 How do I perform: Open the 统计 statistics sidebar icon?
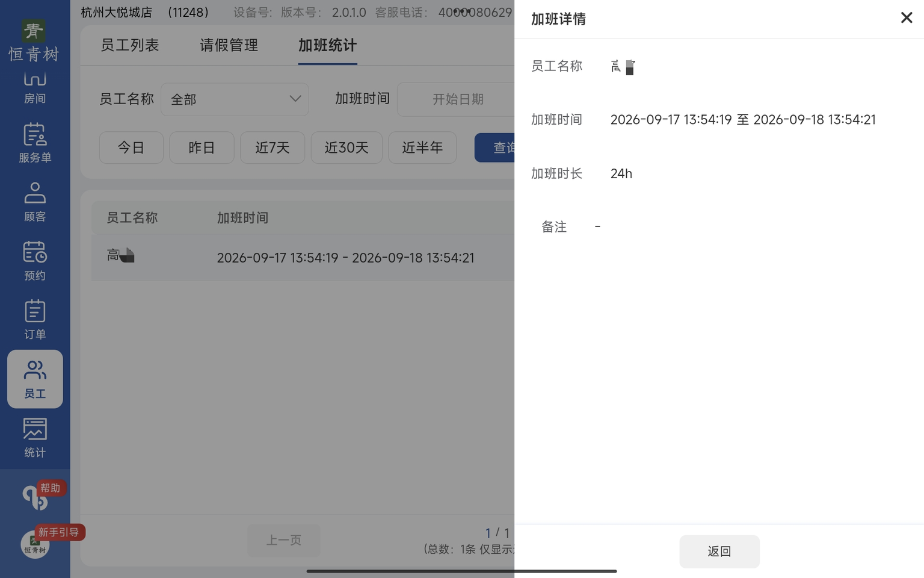tap(35, 438)
